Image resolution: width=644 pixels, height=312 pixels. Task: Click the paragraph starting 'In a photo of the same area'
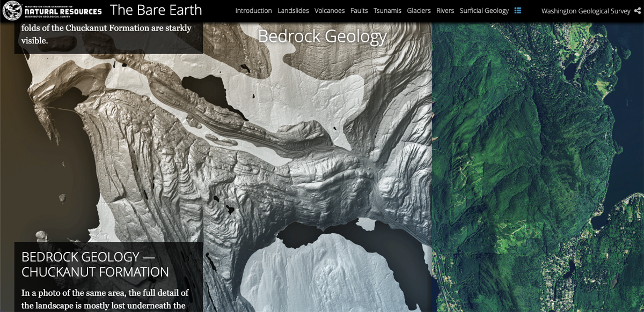pos(105,300)
